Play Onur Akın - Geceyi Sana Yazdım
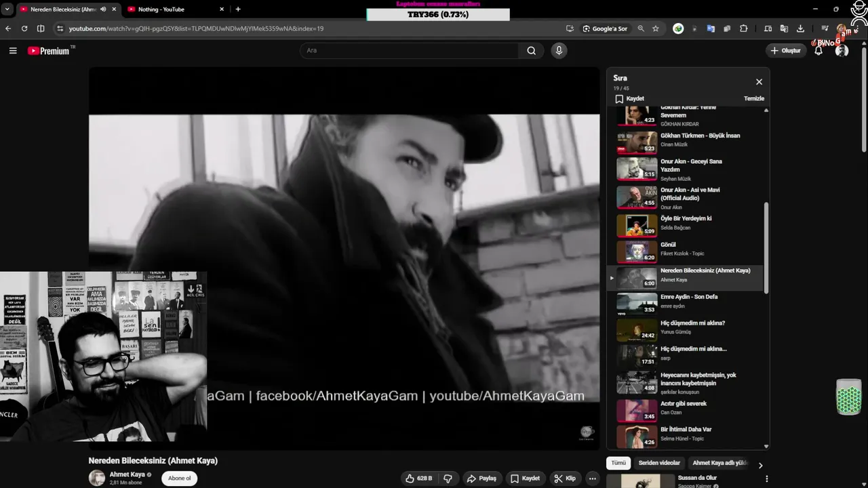The width and height of the screenshot is (868, 488). click(685, 169)
